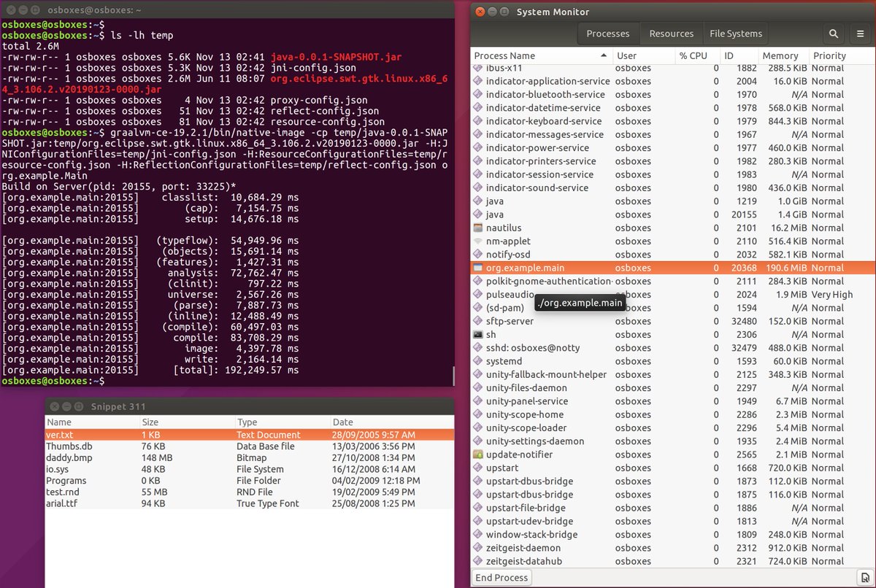
Task: Sort processes by ID column
Action: (739, 55)
